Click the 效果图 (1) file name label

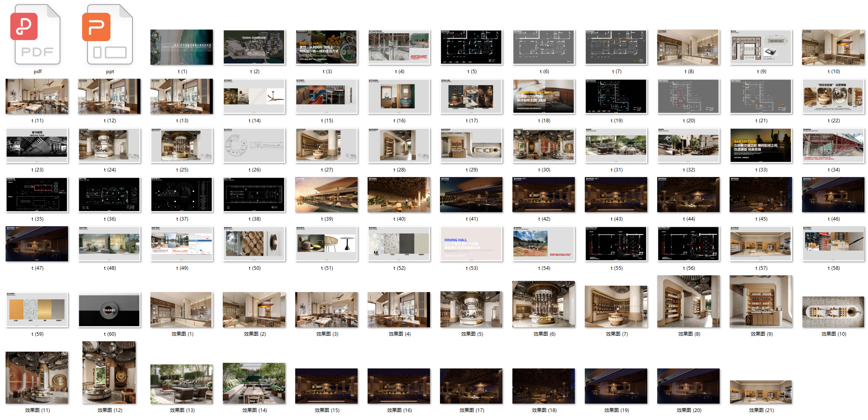(x=182, y=334)
